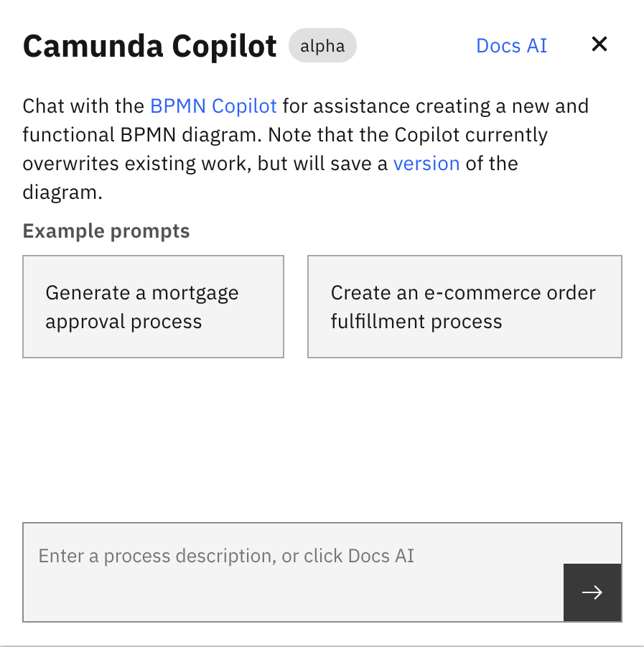644x647 pixels.
Task: Click the Camunda Copilot title
Action: (149, 45)
